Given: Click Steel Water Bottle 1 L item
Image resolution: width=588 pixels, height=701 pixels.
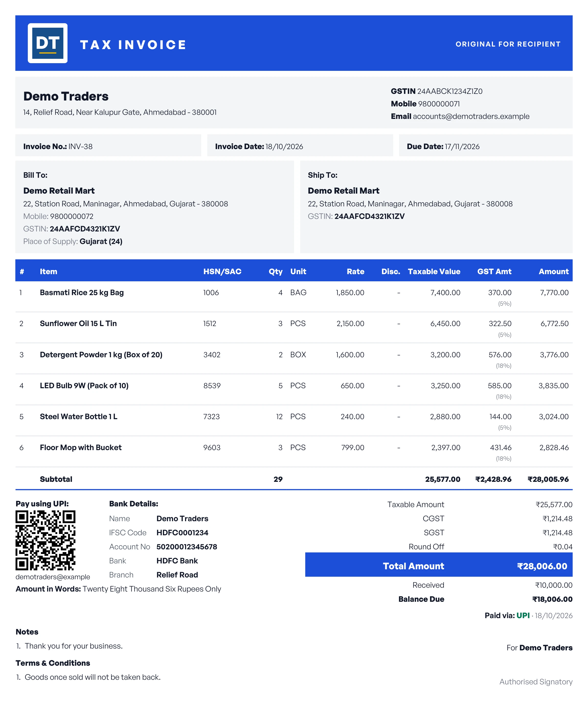Looking at the screenshot, I should [78, 416].
